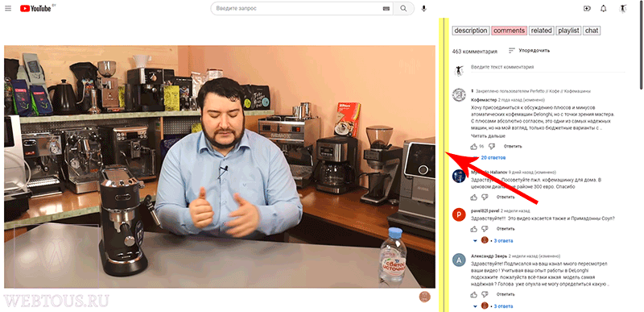Viewport: 644px width, 312px height.
Task: Switch to the comments tab
Action: (x=509, y=31)
